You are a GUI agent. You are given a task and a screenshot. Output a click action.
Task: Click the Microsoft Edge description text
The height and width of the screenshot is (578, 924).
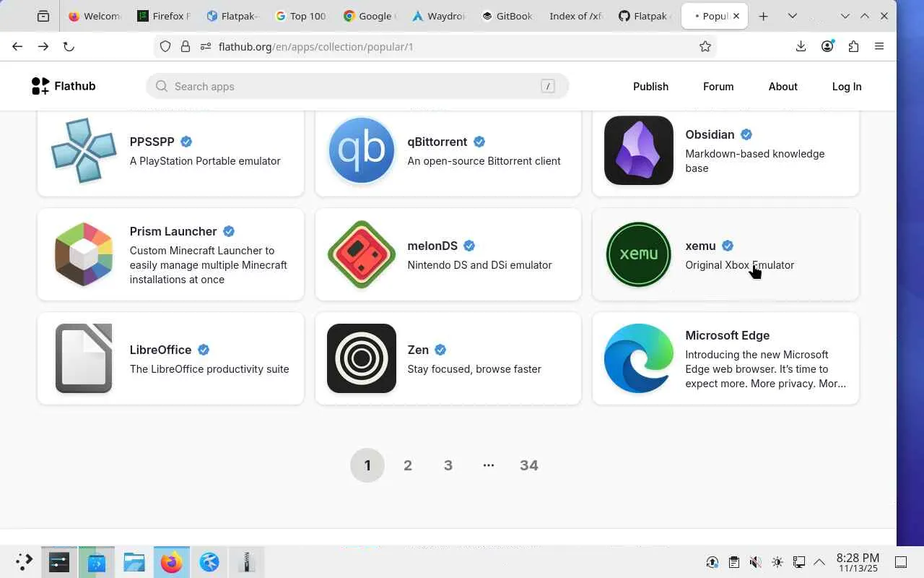tap(765, 369)
